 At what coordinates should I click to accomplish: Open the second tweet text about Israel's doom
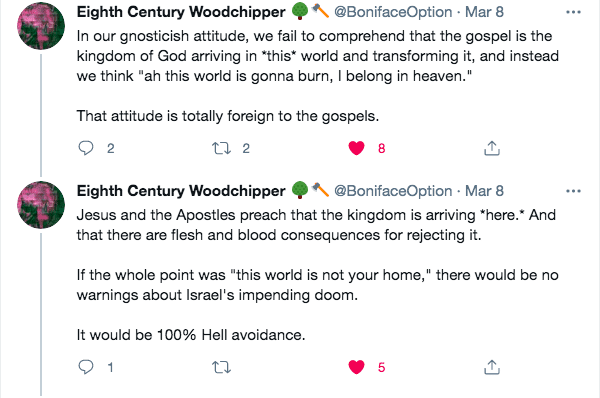[x=318, y=275]
